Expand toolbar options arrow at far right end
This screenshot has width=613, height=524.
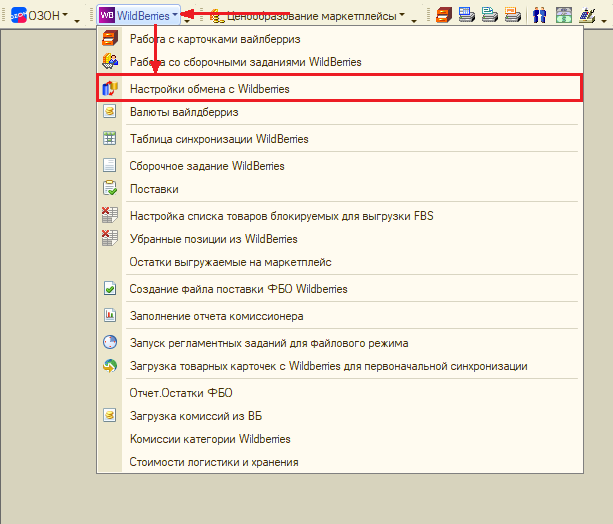click(x=604, y=20)
